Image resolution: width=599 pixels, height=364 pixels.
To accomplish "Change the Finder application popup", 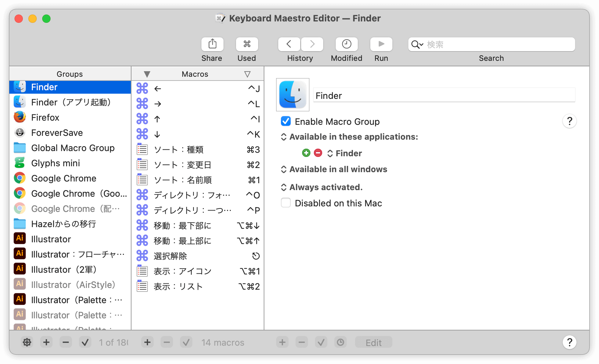I will (x=345, y=153).
